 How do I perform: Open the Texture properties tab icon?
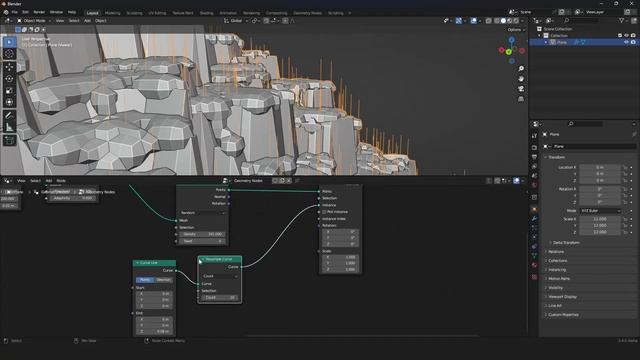click(534, 277)
